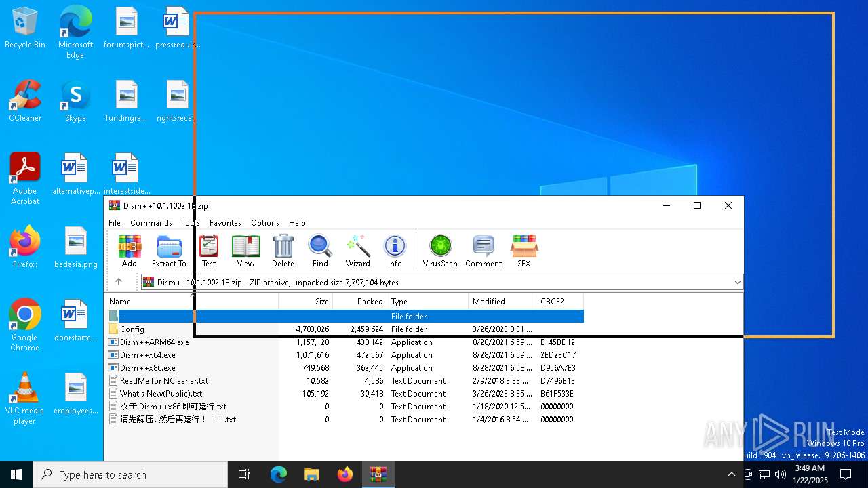Viewport: 868px width, 488px height.
Task: Select the doorstarte Word document icon
Action: (x=75, y=321)
